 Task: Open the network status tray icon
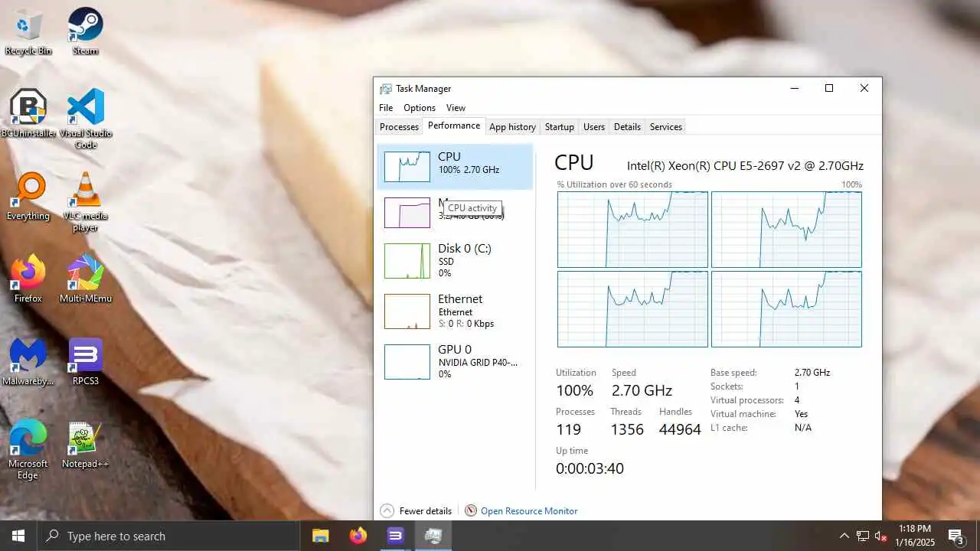click(x=863, y=536)
